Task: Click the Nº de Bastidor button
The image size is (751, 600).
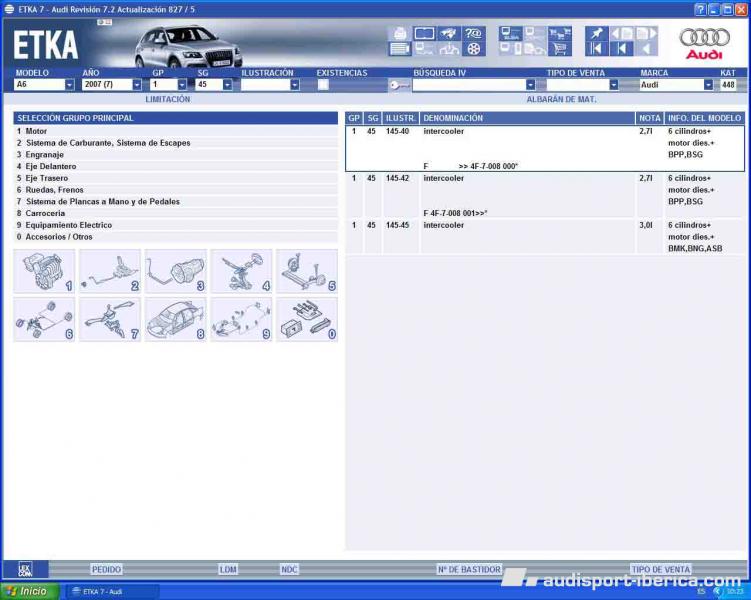Action: click(x=468, y=569)
